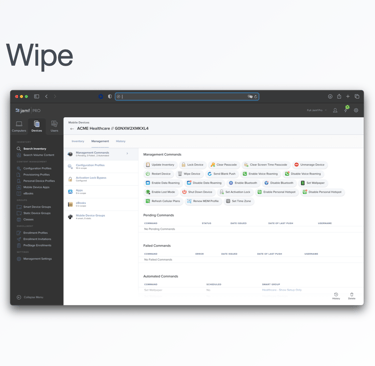Click the Lock Device command
This screenshot has width=375, height=366.
pos(192,165)
